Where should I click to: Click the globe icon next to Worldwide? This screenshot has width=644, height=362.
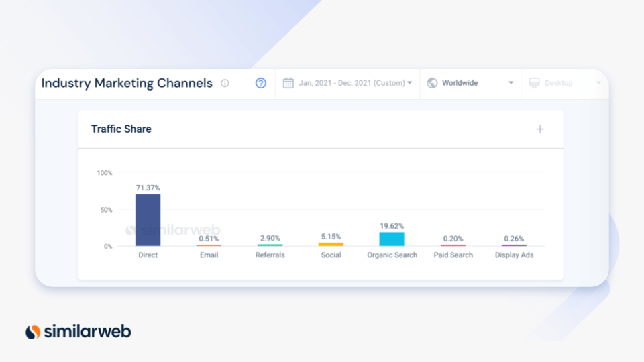[x=432, y=84]
